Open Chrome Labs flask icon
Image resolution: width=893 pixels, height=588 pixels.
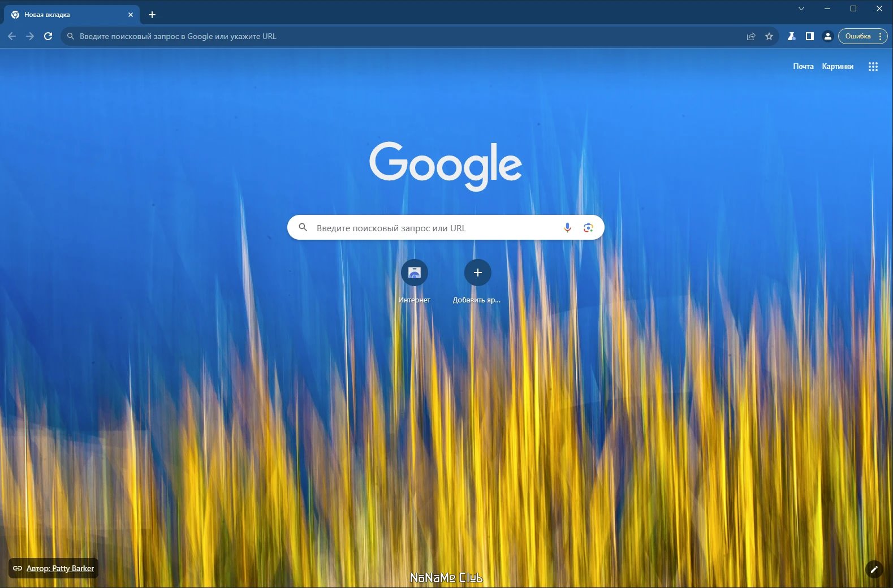pyautogui.click(x=792, y=36)
